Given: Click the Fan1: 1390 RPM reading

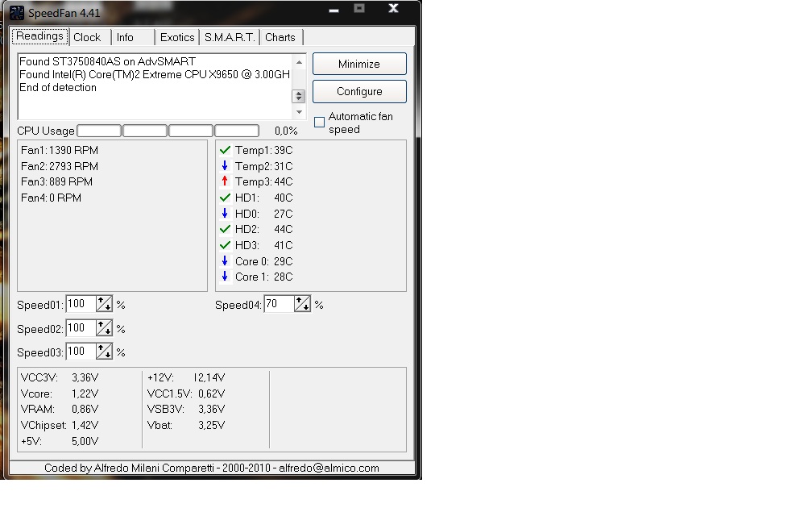Looking at the screenshot, I should click(x=60, y=150).
